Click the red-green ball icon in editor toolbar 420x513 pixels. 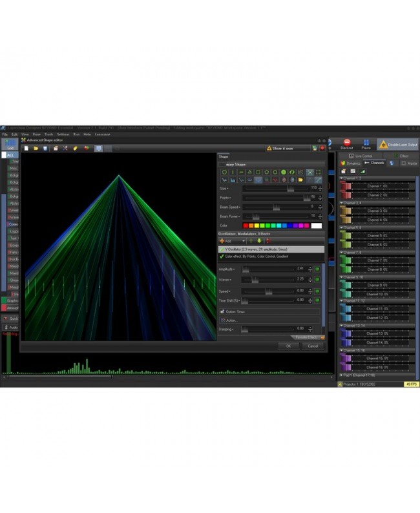pyautogui.click(x=87, y=149)
